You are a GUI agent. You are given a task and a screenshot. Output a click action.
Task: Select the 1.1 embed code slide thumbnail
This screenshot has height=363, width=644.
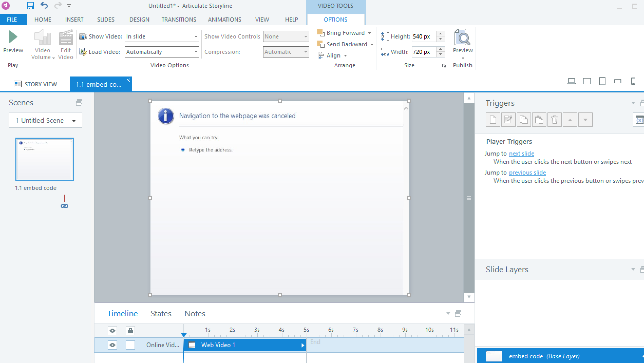[45, 159]
